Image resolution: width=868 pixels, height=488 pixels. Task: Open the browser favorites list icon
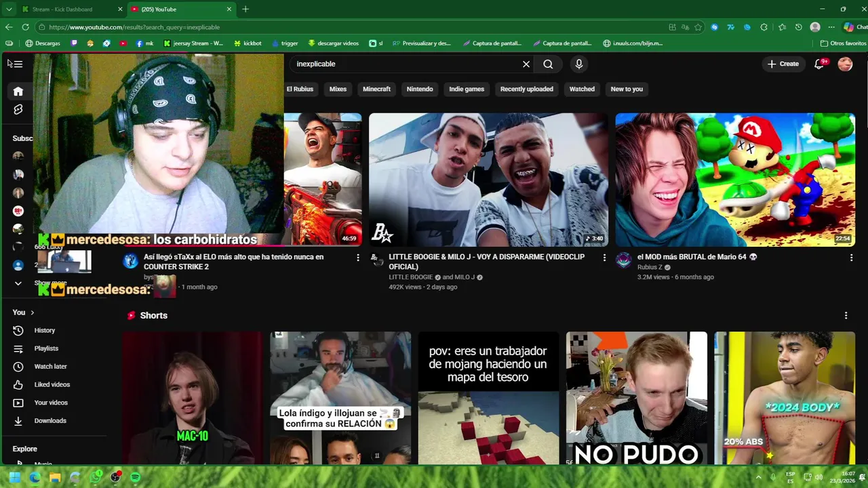click(782, 27)
